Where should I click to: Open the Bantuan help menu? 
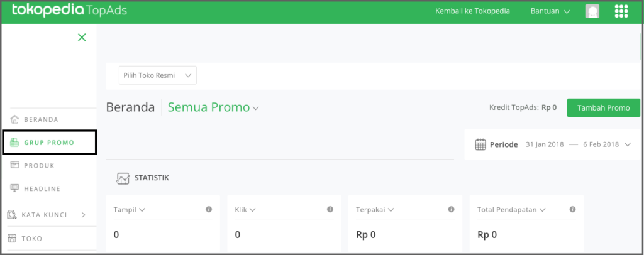550,11
